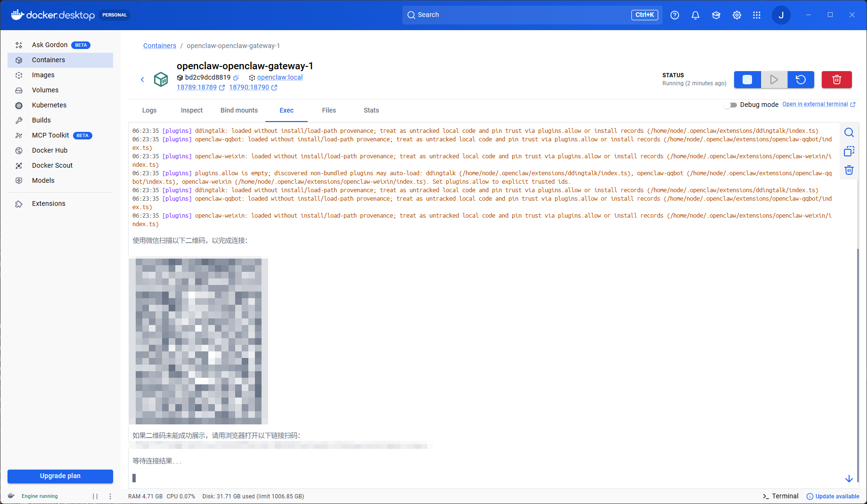867x504 pixels.
Task: Go back with the chevron arrow
Action: click(142, 80)
